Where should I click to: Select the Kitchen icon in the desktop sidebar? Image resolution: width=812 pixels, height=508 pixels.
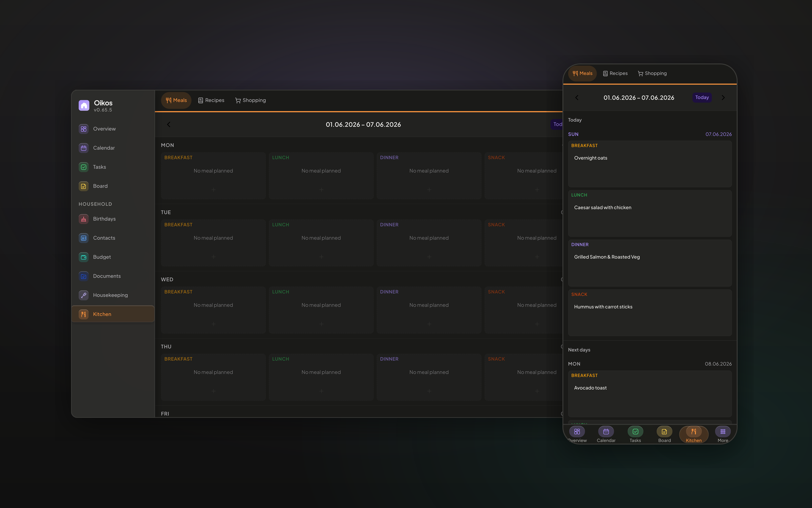tap(84, 314)
